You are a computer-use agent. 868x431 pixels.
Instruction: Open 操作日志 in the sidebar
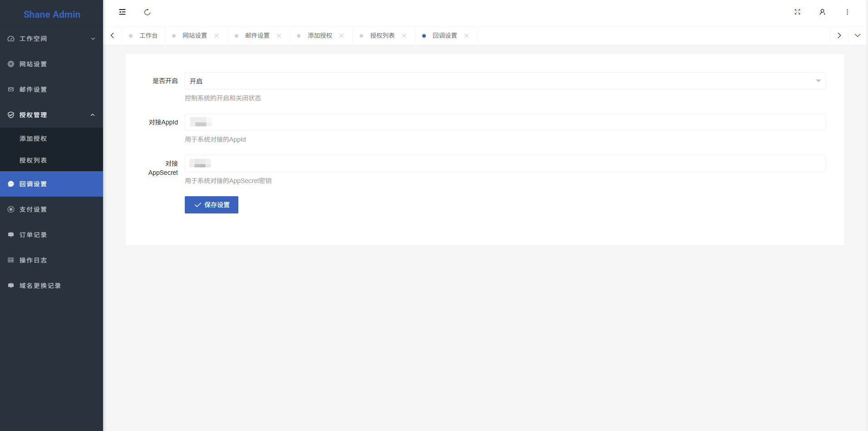click(x=33, y=260)
